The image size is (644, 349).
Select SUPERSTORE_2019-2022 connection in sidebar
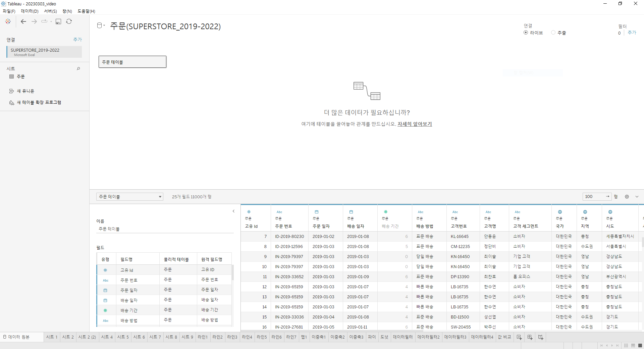(44, 52)
